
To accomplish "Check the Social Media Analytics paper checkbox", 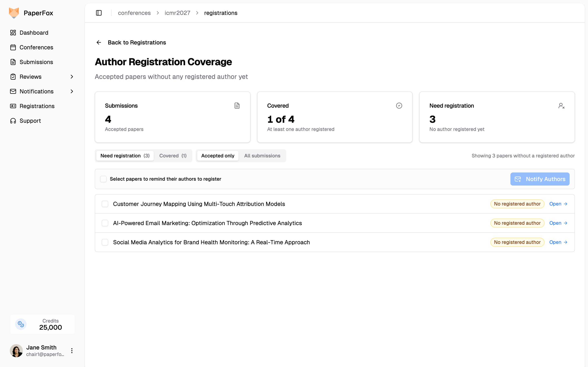I will click(x=105, y=242).
